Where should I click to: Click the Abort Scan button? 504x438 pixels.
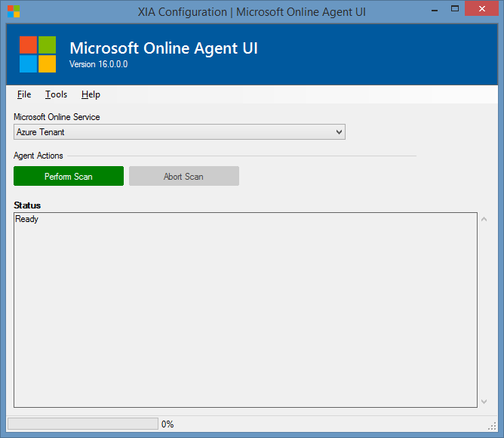click(x=184, y=176)
